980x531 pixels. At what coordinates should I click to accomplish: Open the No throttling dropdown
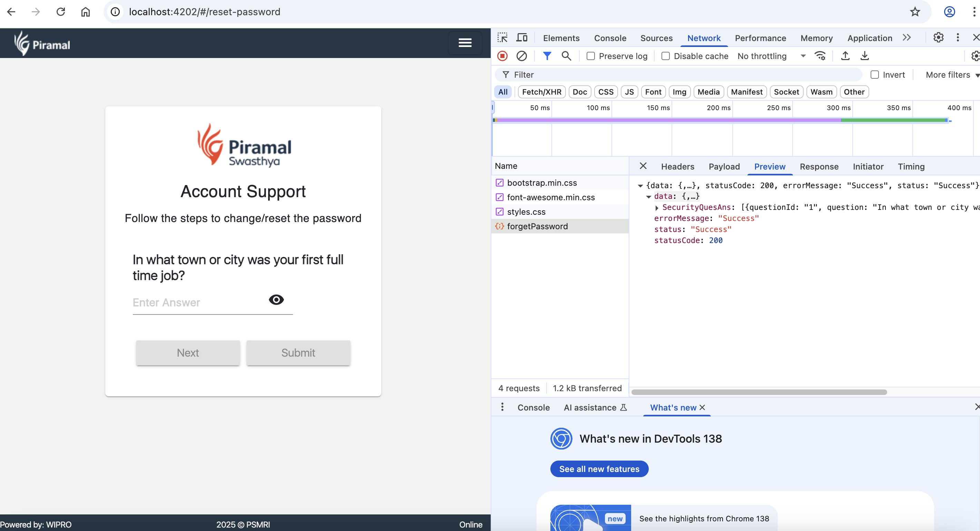[771, 56]
